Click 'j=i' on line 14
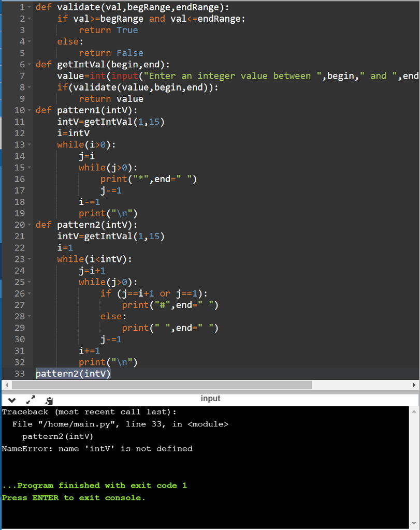 tap(87, 156)
